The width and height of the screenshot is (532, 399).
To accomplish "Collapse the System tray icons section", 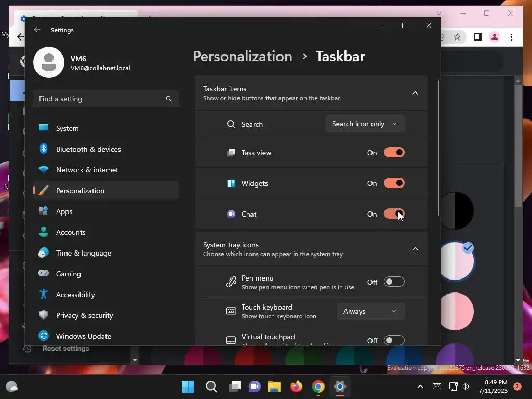I will (415, 249).
